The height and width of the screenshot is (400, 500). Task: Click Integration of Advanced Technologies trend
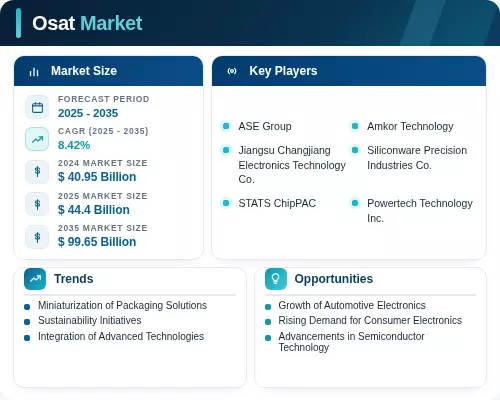121,337
